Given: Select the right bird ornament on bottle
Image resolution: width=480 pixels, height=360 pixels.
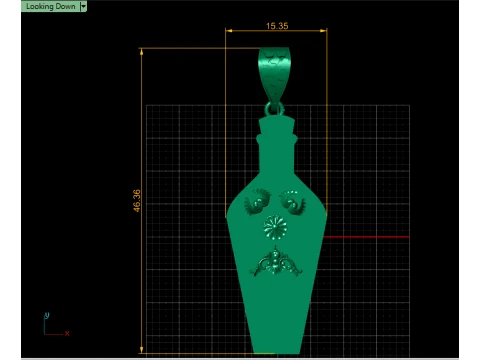Looking at the screenshot, I should click(x=292, y=203).
